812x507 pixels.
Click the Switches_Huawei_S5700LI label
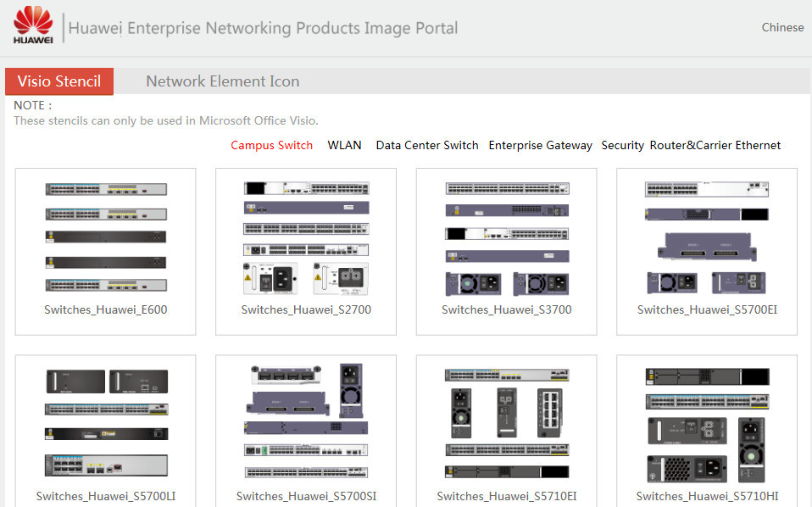tap(106, 496)
